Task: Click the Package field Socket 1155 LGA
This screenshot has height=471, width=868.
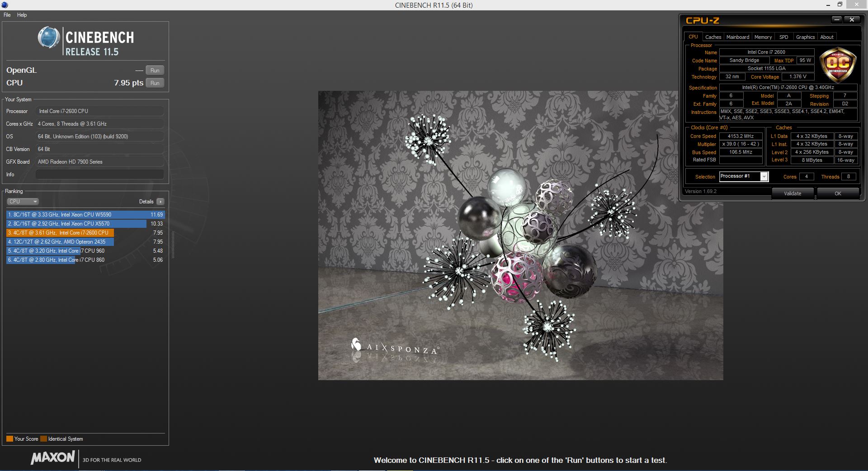Action: click(766, 69)
